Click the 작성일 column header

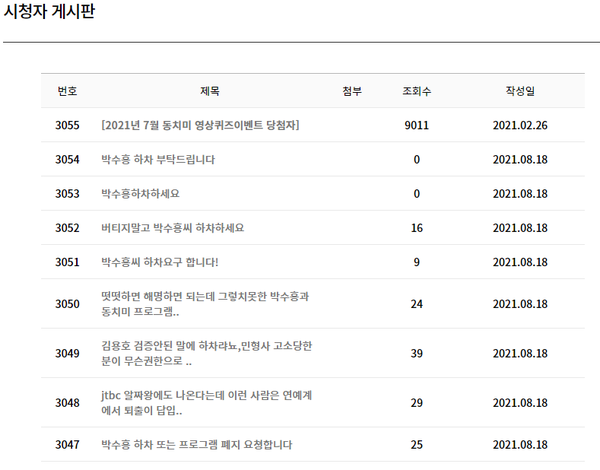tap(520, 91)
